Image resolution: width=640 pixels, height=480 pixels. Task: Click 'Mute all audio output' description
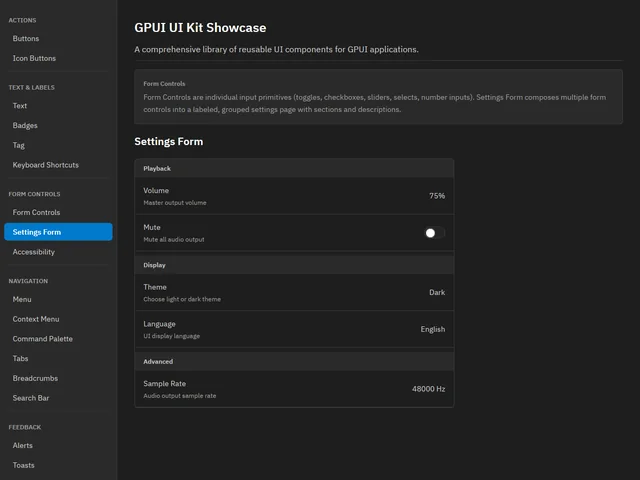[x=174, y=240]
